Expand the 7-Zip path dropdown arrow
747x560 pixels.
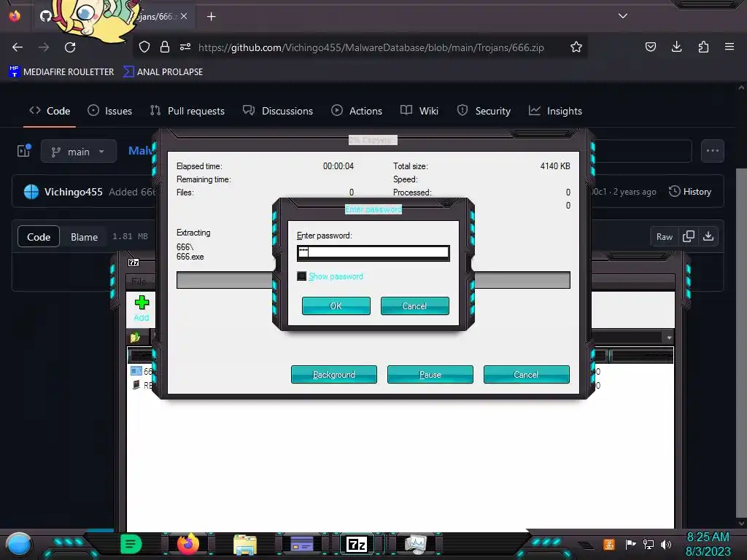coord(669,338)
